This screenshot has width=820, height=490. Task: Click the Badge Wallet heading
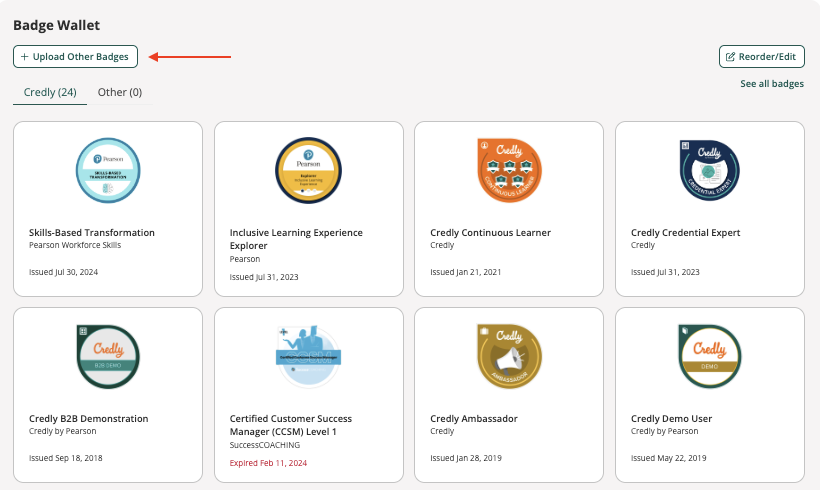(56, 25)
